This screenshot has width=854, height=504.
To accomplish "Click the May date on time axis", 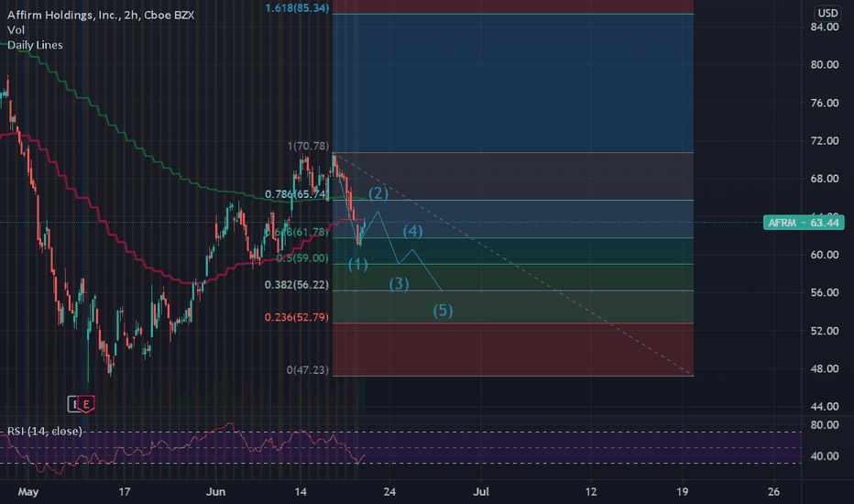I will coord(28,492).
